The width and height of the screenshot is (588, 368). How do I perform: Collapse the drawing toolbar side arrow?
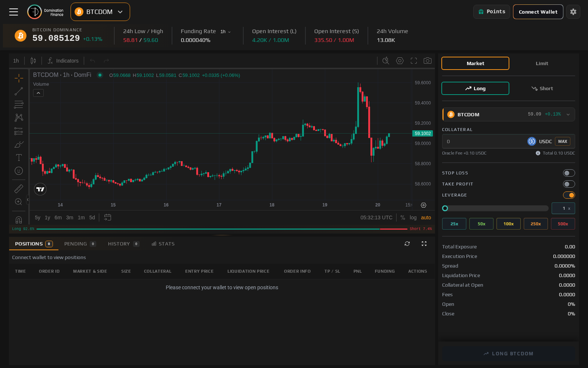click(x=28, y=200)
